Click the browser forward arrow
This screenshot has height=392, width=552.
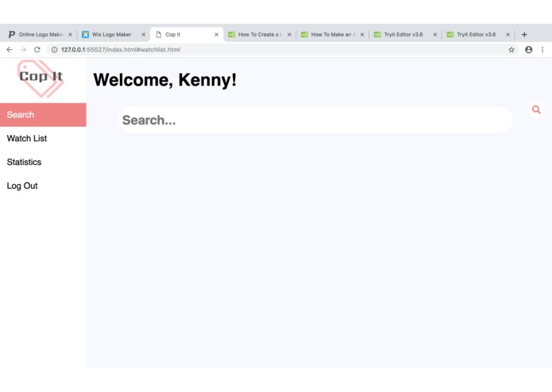point(23,49)
